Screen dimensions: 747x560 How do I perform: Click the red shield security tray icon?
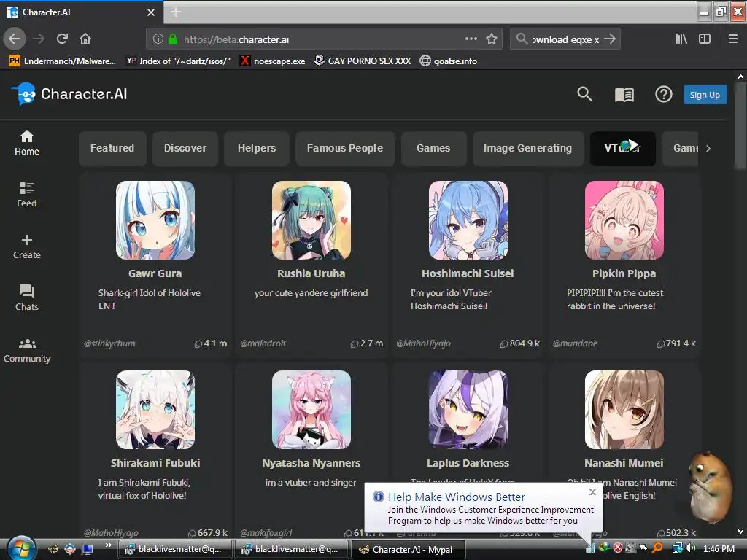[x=617, y=548]
